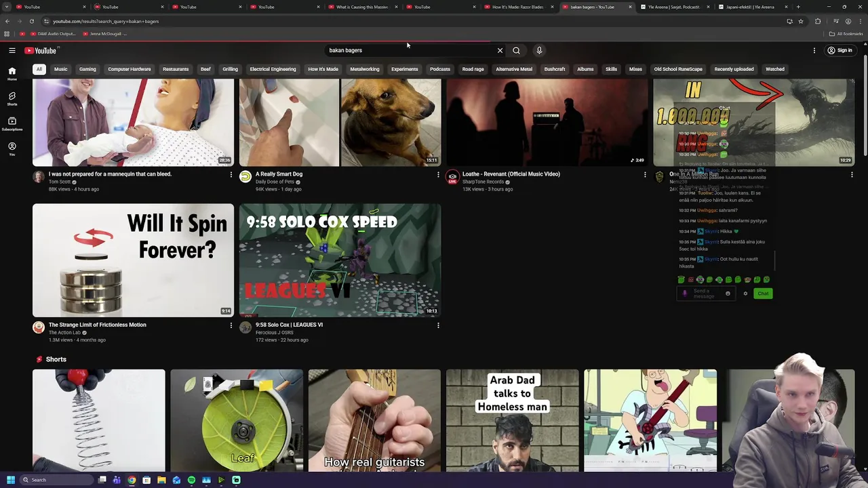Click the Sign in button

840,50
